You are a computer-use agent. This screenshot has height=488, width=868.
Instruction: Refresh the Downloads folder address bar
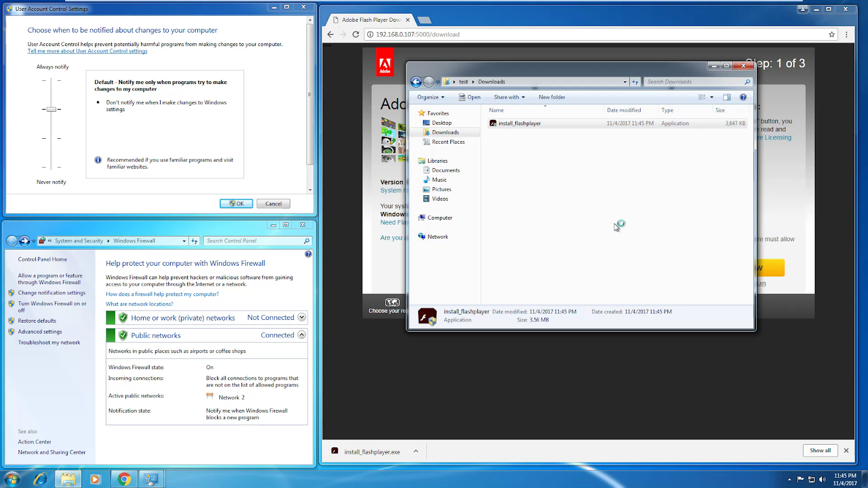pyautogui.click(x=635, y=82)
